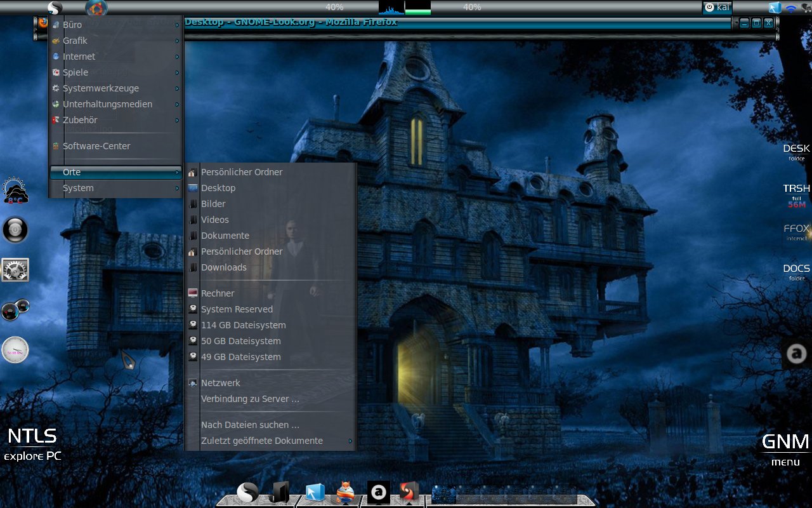Screen dimensions: 812x508
Task: Expand the Unterhaltungsmedien submenu
Action: [x=116, y=104]
